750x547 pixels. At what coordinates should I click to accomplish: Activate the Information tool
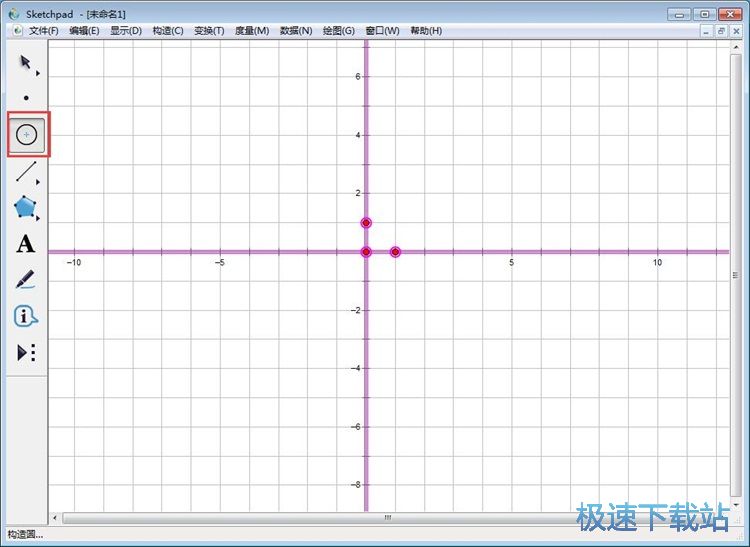(26, 316)
